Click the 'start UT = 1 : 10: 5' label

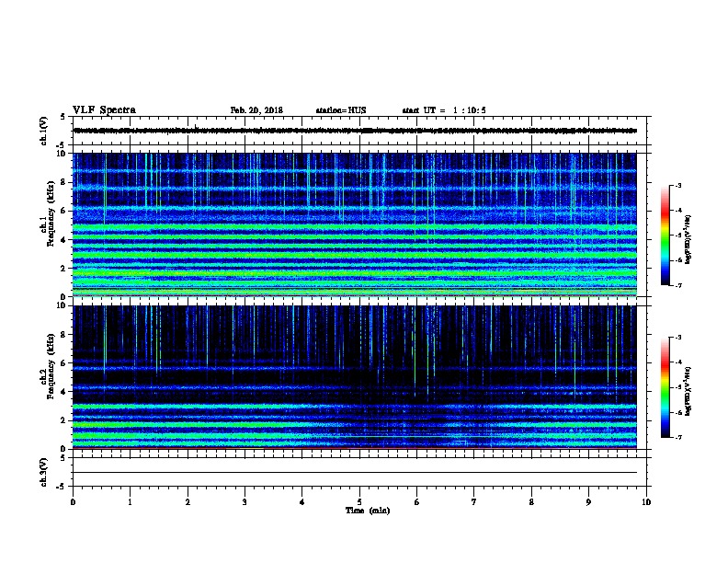click(444, 110)
